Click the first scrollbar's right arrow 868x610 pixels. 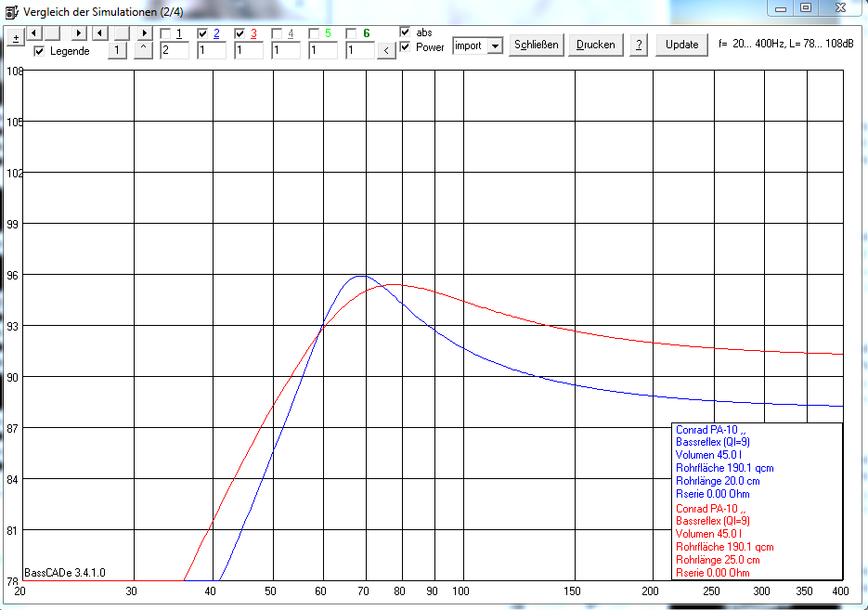[79, 33]
